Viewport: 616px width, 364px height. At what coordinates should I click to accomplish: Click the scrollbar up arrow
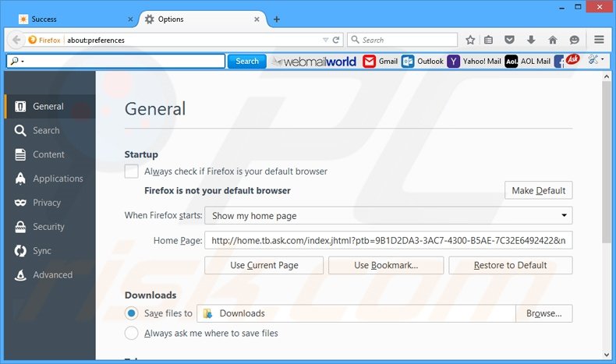click(607, 76)
